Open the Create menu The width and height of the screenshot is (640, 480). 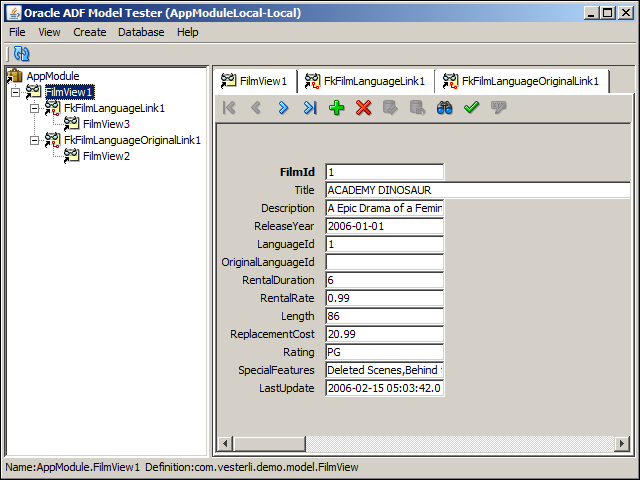pyautogui.click(x=90, y=32)
